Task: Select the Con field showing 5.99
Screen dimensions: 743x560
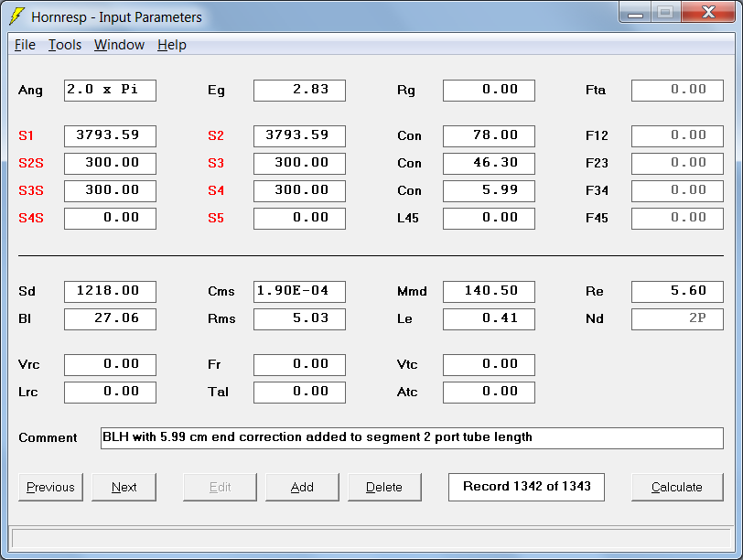Action: coord(489,191)
